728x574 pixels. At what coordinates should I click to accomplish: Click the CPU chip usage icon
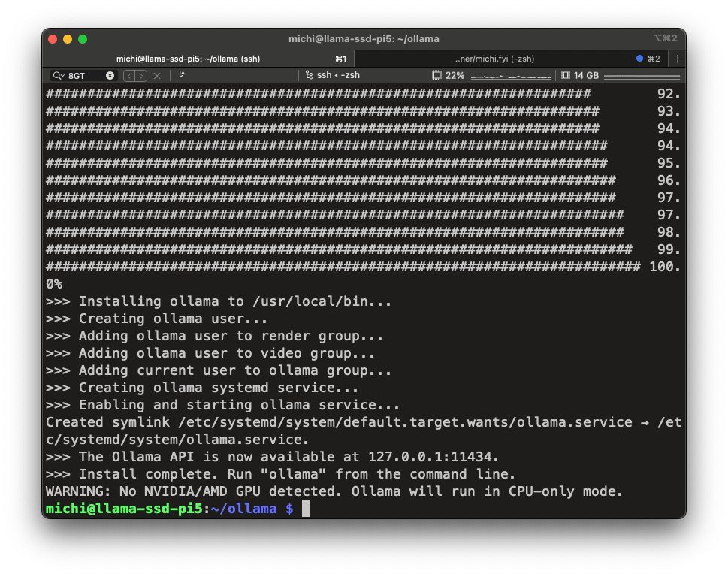tap(437, 75)
